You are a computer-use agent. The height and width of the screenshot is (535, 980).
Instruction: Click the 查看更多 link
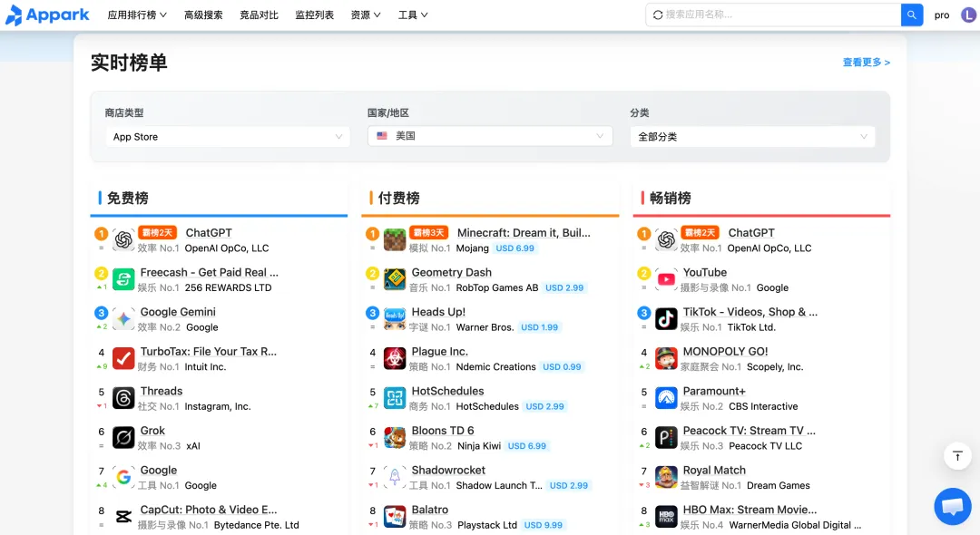pyautogui.click(x=867, y=62)
